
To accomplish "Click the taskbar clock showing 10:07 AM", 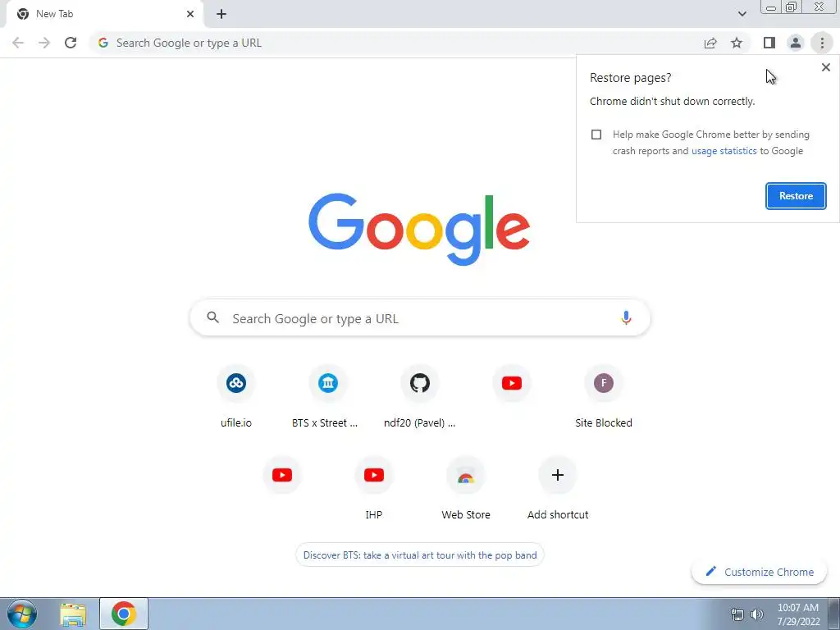I will [x=798, y=614].
